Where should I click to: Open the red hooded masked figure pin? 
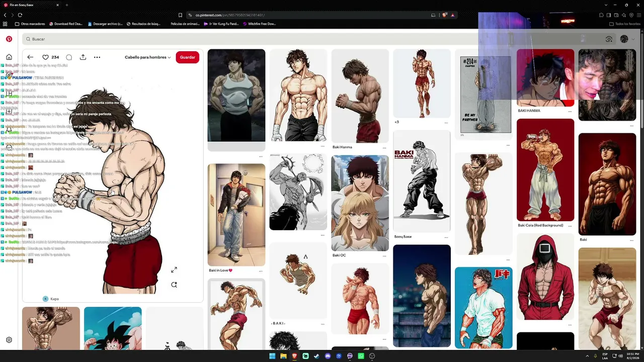pos(545,277)
